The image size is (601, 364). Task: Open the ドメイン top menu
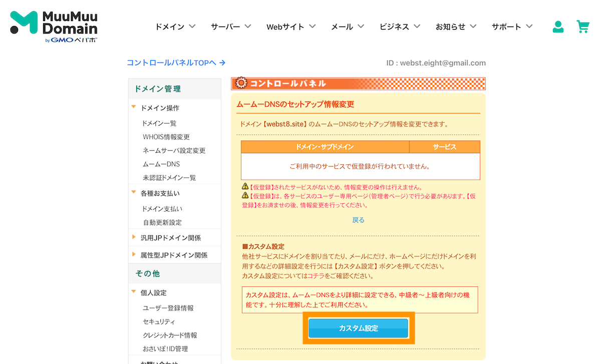[170, 27]
